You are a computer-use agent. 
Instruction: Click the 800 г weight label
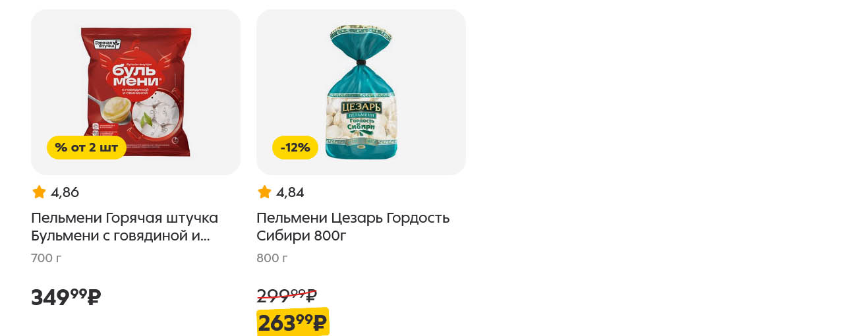coord(272,258)
